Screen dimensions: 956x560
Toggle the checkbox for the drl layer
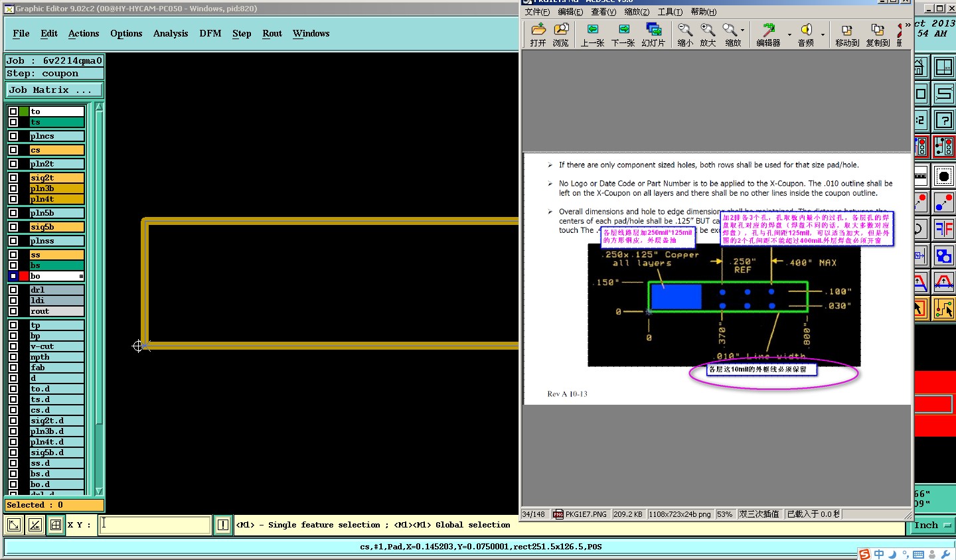pyautogui.click(x=13, y=290)
